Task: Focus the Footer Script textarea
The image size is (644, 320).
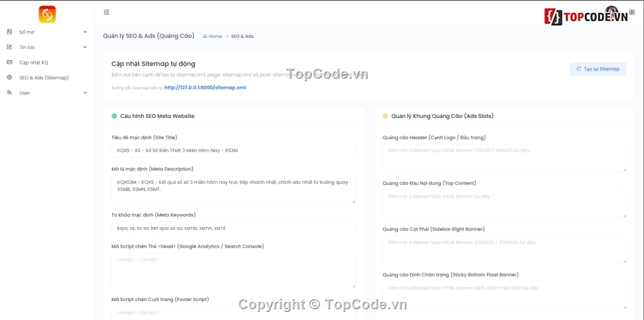Action: (x=233, y=313)
